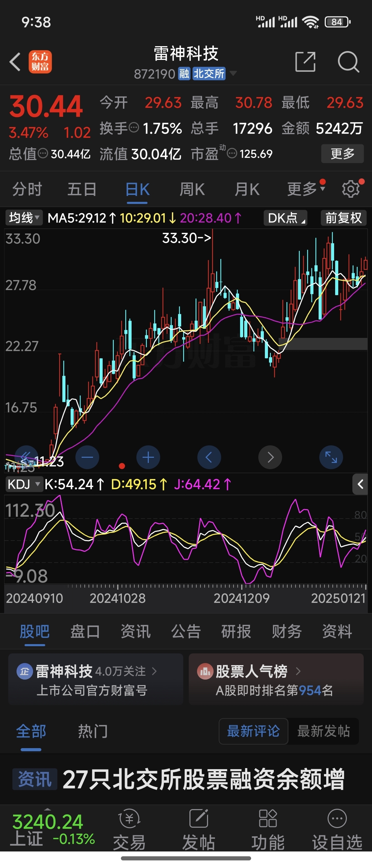Switch to 分时 chart tab
372x868 pixels.
(27, 189)
